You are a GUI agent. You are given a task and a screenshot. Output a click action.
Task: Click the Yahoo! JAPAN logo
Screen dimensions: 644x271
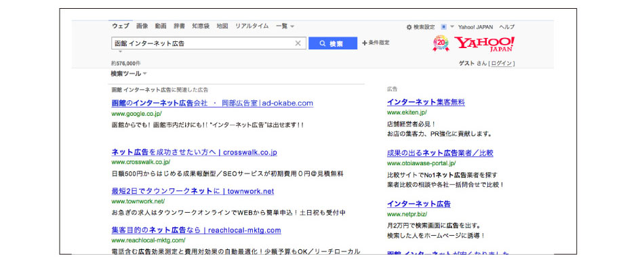484,43
